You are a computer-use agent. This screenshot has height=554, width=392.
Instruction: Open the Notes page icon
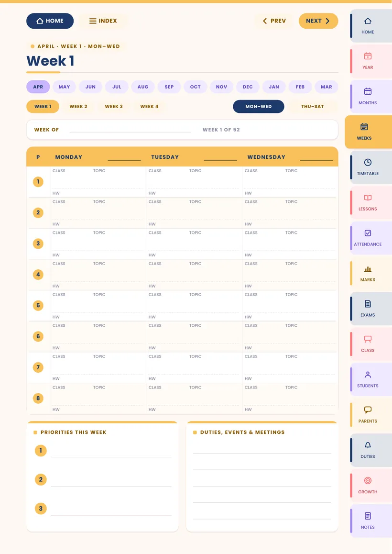pos(368,516)
